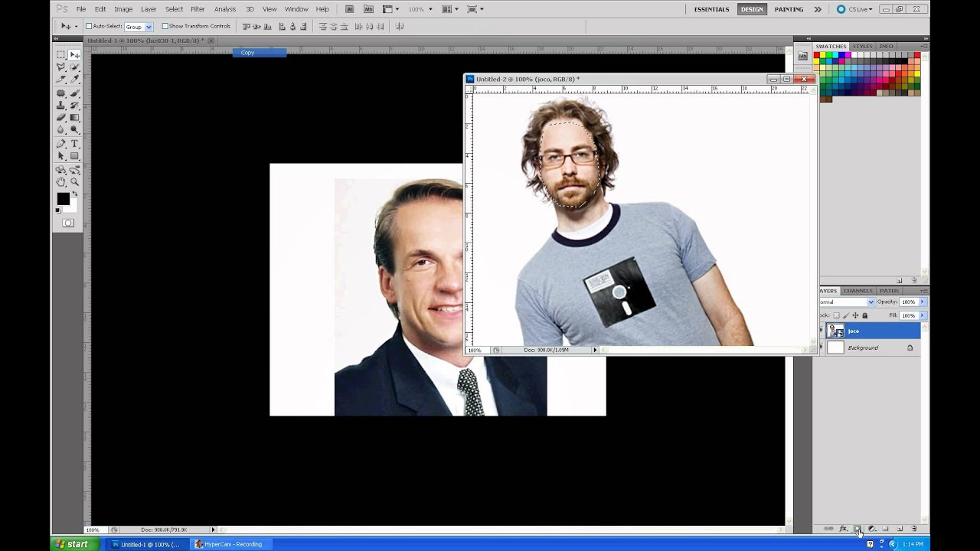Select the Zoom tool

click(x=74, y=182)
